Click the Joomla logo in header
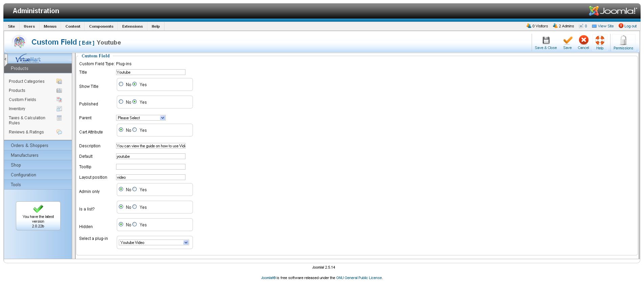Screen dimensions: 644x298 pyautogui.click(x=613, y=11)
